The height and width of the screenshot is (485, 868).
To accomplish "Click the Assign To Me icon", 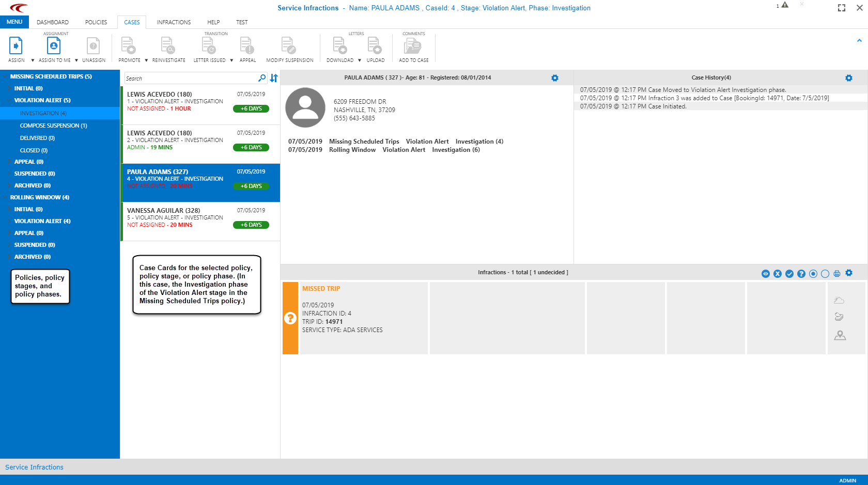I will point(53,46).
